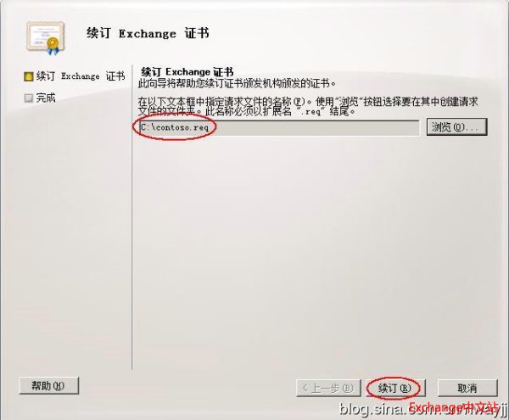
Task: Click the description line 此向导将帮助您续订证书
Action: tap(237, 84)
